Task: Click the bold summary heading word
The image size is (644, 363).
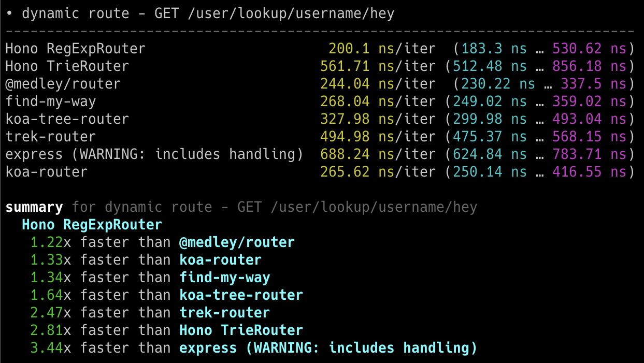Action: pyautogui.click(x=34, y=208)
